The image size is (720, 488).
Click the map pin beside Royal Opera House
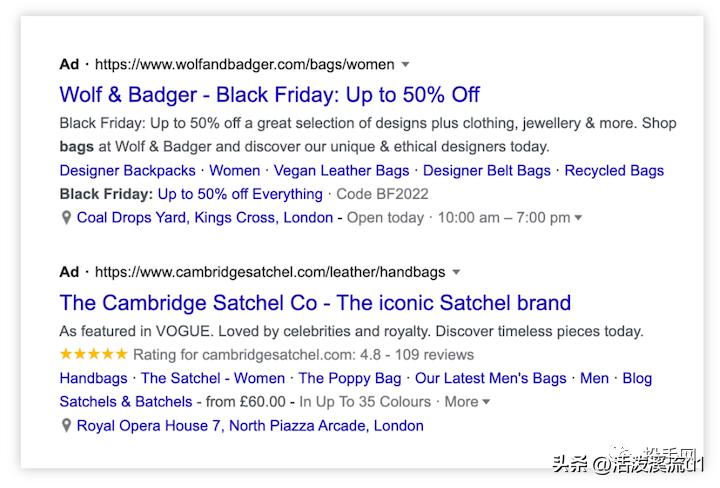pos(66,425)
